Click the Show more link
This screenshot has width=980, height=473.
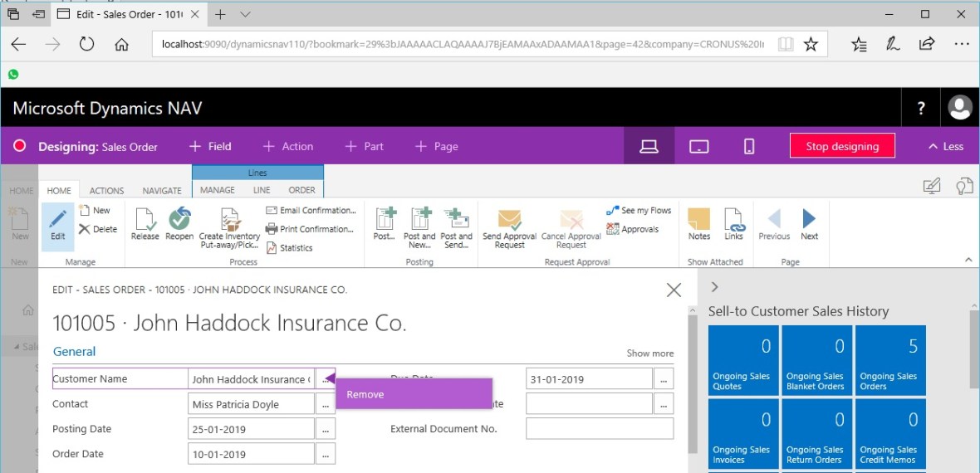tap(649, 354)
